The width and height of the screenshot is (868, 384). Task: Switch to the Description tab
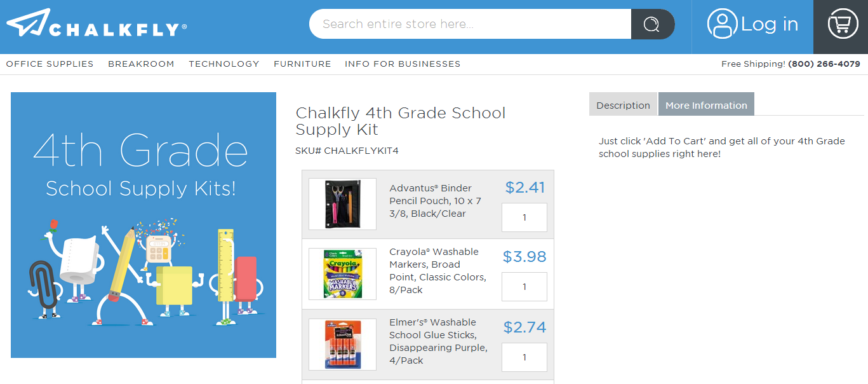623,105
